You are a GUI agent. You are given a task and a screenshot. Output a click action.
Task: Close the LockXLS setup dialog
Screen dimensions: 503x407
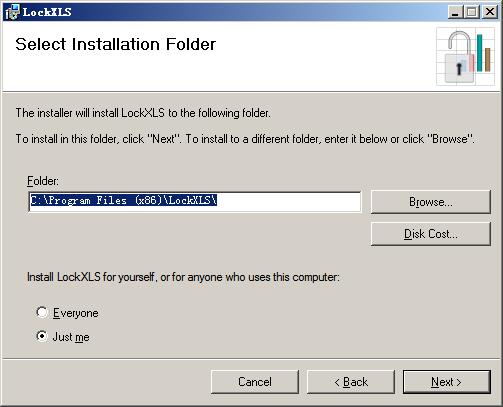pos(490,12)
